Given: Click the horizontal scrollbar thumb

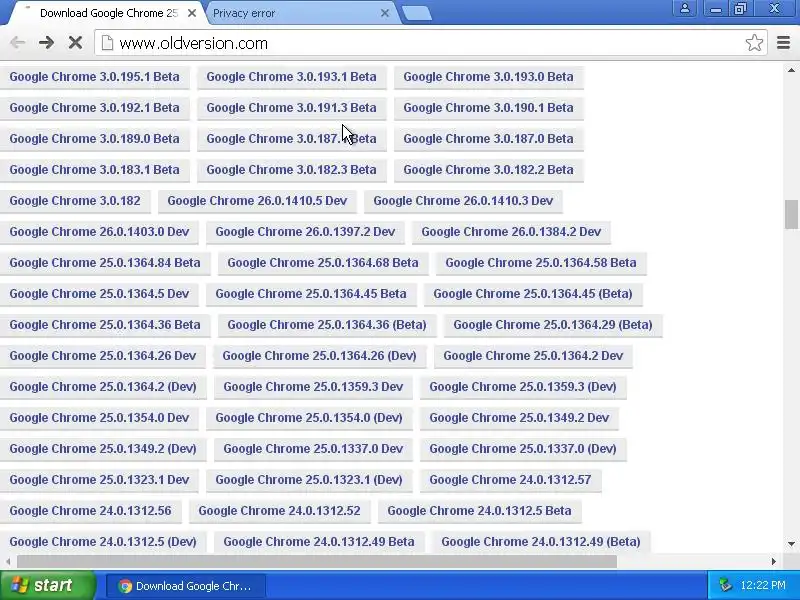Looking at the screenshot, I should (317, 561).
